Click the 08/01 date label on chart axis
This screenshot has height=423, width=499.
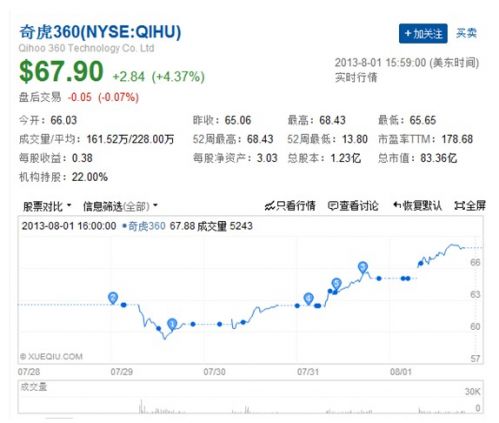tap(401, 371)
